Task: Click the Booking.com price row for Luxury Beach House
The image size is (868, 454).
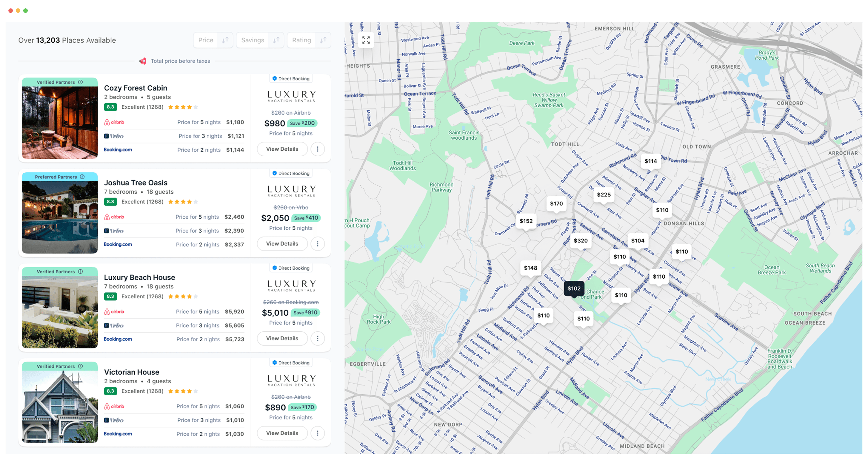Action: coord(173,339)
